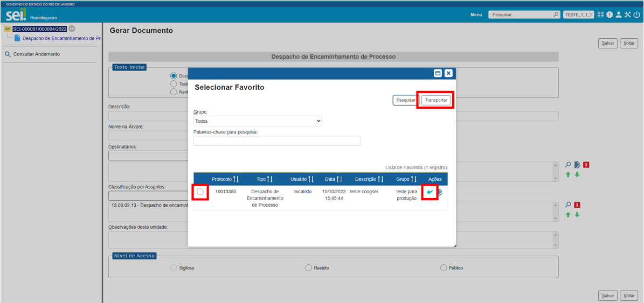Click the process folder icon in tree
The width and height of the screenshot is (644, 303).
pos(8,29)
